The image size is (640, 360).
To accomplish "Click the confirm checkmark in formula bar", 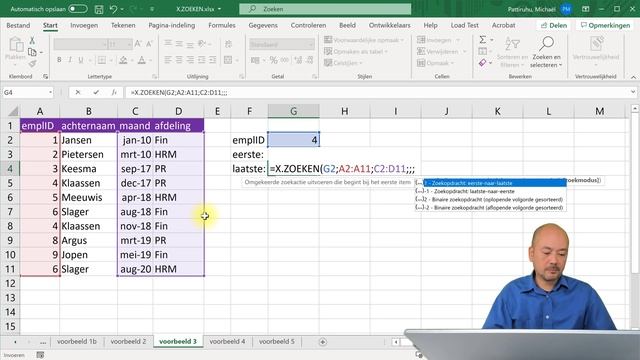I will point(96,93).
